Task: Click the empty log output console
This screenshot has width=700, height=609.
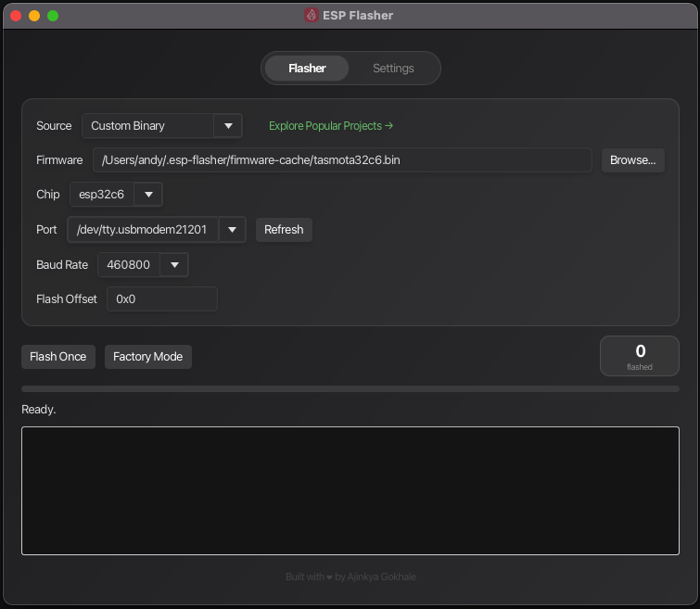Action: pos(350,490)
